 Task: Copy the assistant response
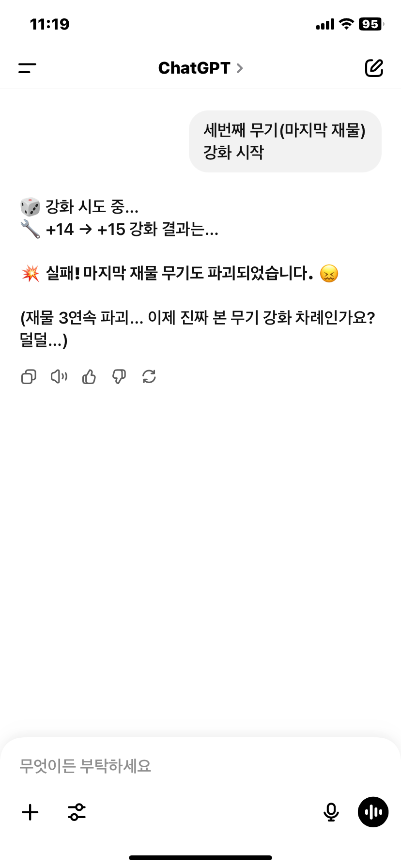[29, 377]
